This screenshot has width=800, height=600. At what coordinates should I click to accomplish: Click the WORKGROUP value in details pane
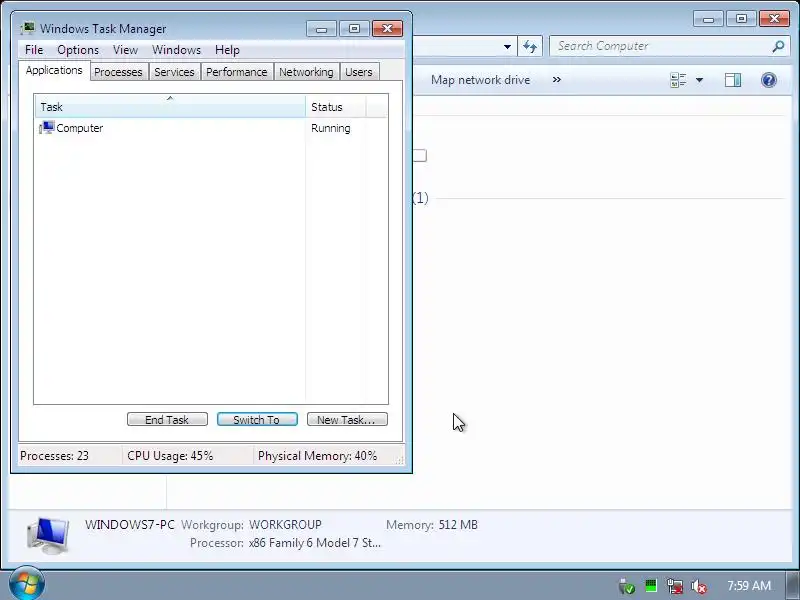click(x=285, y=524)
